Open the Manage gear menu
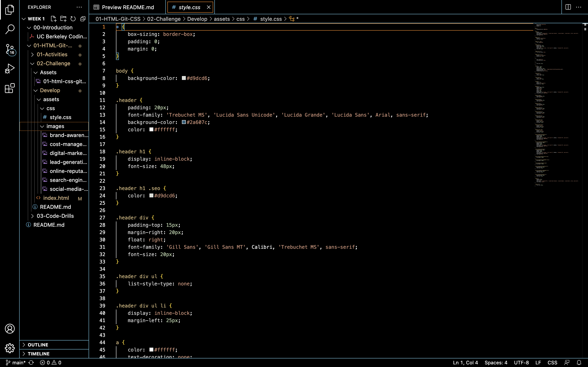 tap(10, 348)
